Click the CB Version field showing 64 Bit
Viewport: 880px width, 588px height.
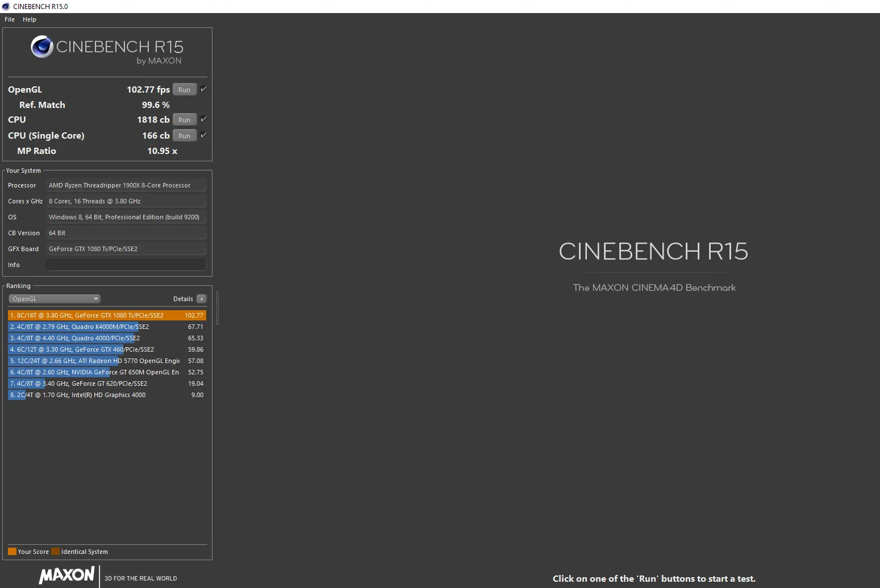point(126,233)
